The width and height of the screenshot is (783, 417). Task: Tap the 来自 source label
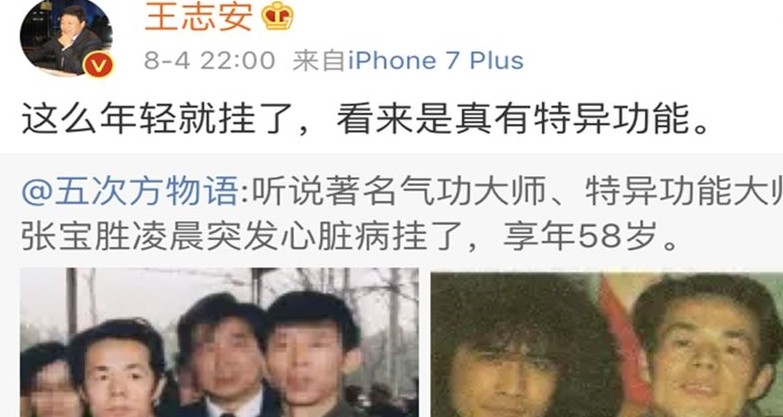320,61
